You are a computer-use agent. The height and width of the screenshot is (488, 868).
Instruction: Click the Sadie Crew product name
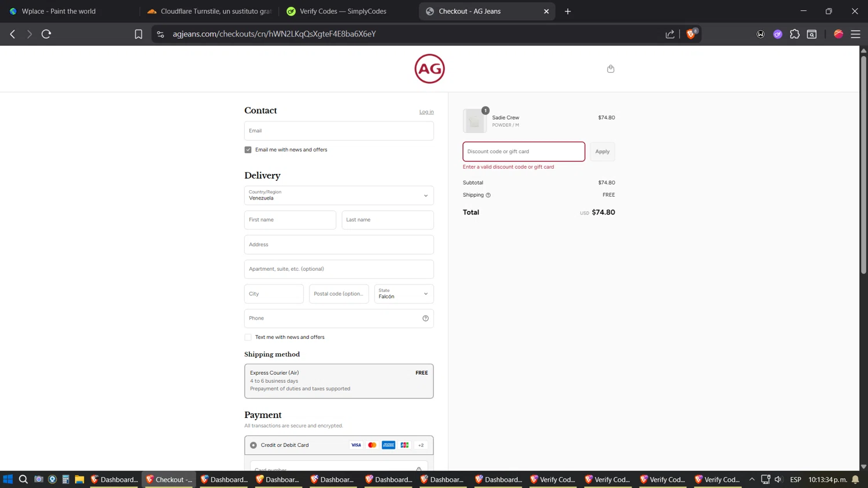[x=506, y=117]
